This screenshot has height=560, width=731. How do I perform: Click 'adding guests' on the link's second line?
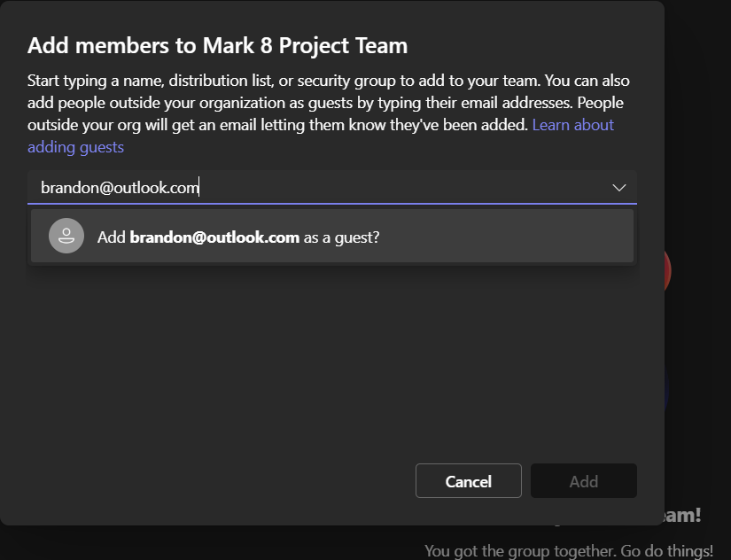tap(75, 147)
